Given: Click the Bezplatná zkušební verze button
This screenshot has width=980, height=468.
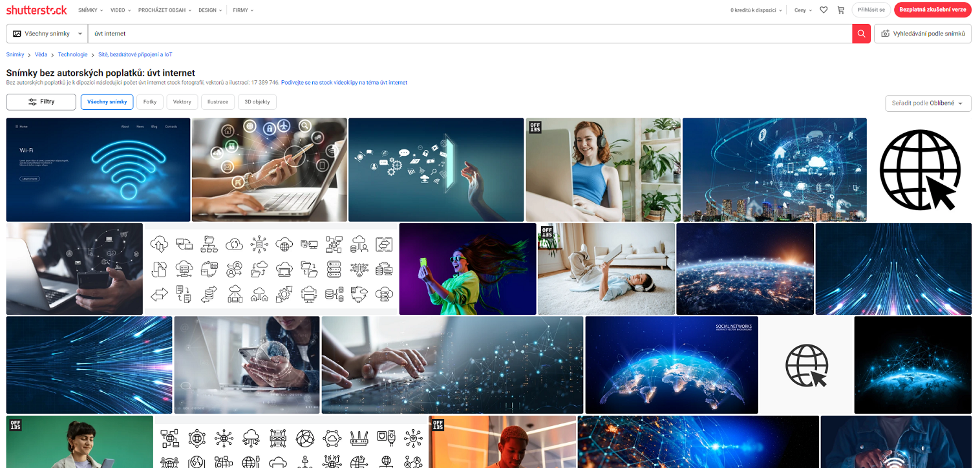Looking at the screenshot, I should 933,10.
